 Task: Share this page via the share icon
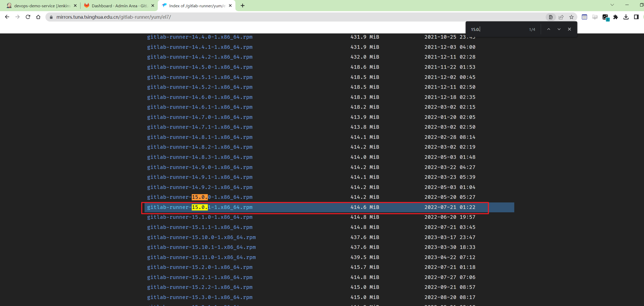pos(561,17)
